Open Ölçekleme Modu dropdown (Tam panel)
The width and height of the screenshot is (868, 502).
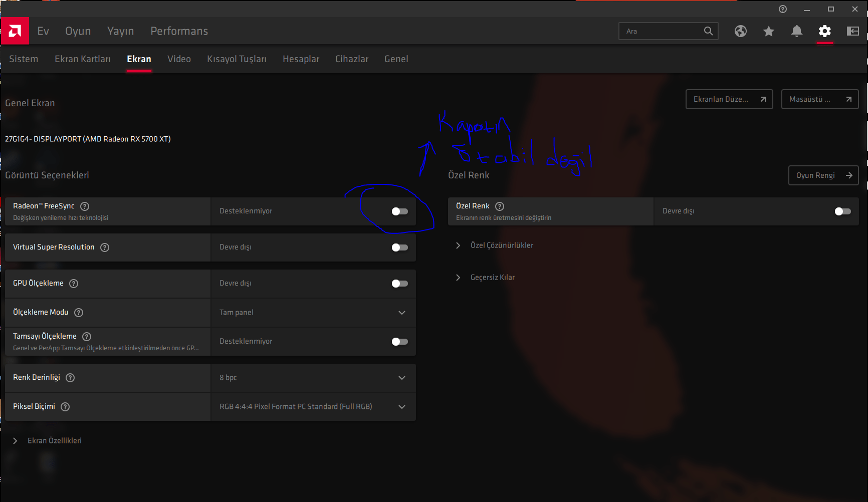(313, 313)
